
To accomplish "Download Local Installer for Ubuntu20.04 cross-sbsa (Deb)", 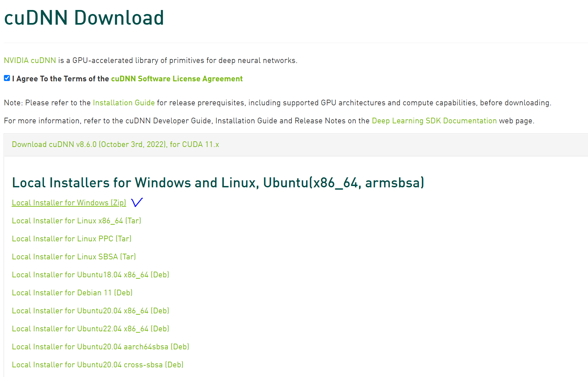I will pyautogui.click(x=98, y=365).
